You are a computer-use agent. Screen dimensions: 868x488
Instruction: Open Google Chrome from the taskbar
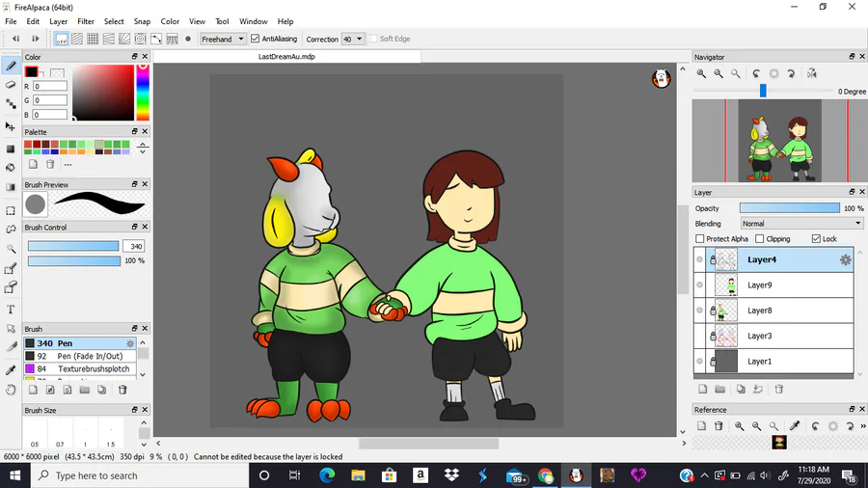[x=545, y=475]
